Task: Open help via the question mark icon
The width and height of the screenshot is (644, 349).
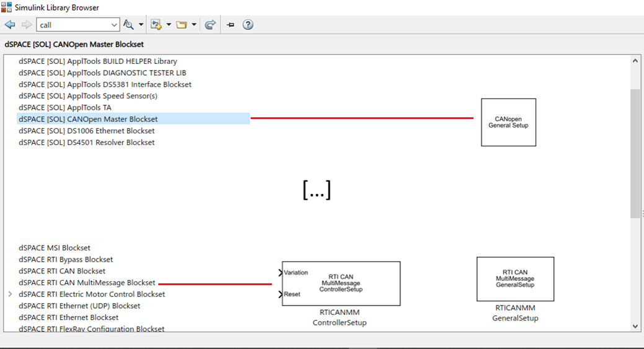Action: 248,25
